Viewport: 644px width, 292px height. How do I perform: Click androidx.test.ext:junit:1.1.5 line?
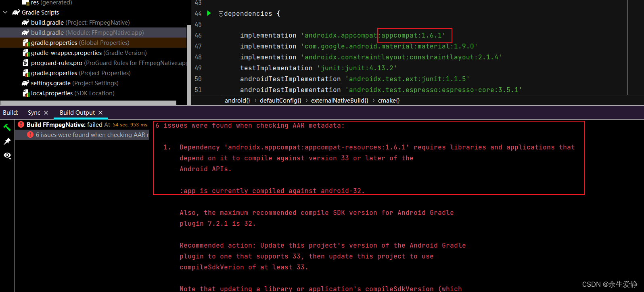355,79
